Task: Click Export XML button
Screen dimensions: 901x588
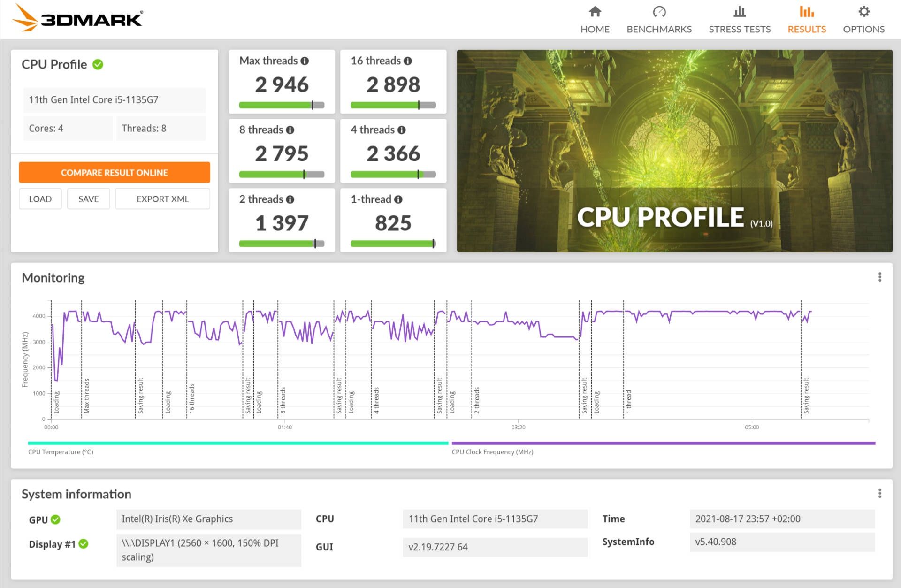Action: [x=162, y=199]
